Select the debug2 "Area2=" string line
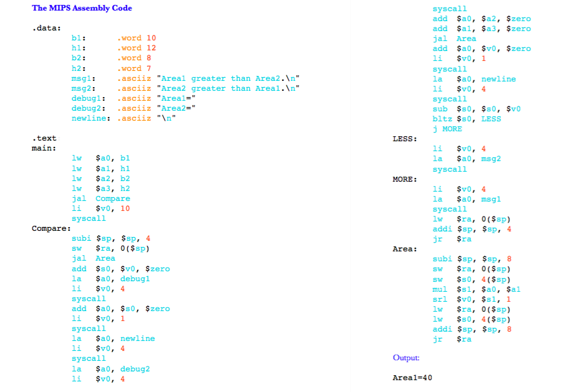 click(133, 108)
